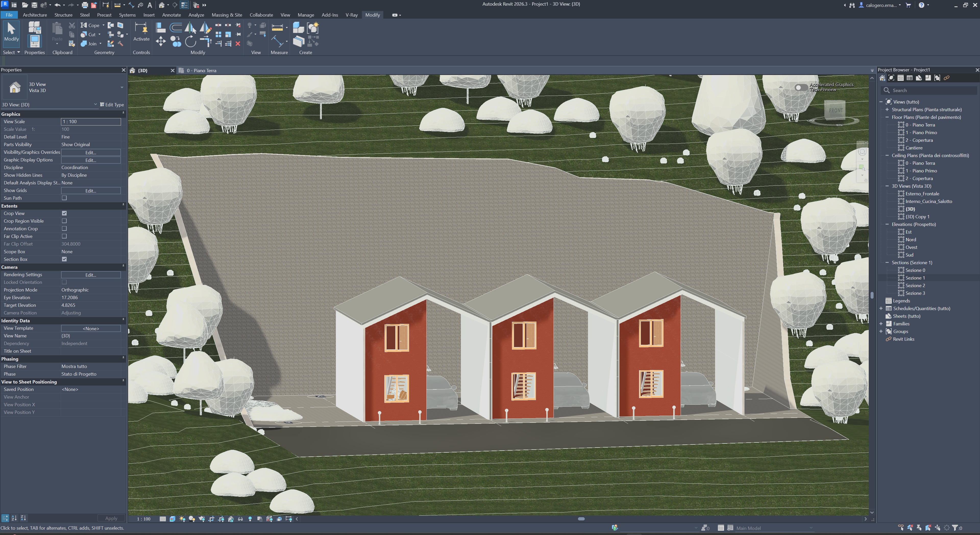Open Visual Style icon in view control bar

click(x=172, y=519)
